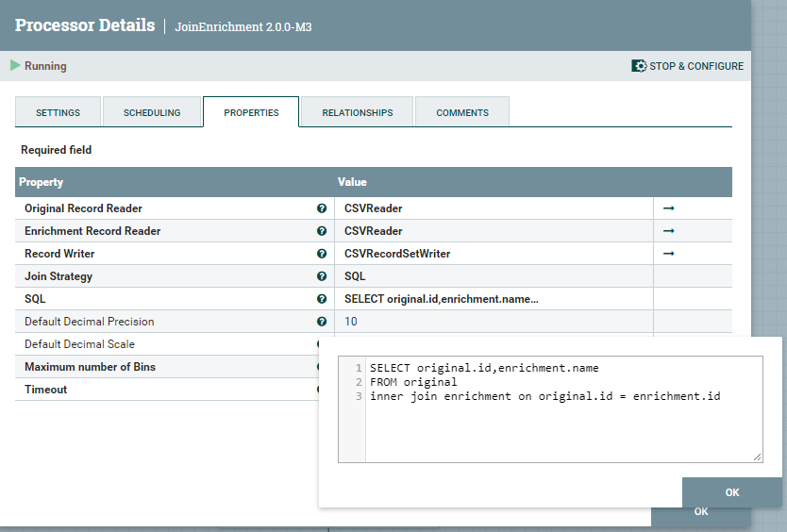Click help icon next to SQL property
Viewport: 787px width, 532px height.
322,299
